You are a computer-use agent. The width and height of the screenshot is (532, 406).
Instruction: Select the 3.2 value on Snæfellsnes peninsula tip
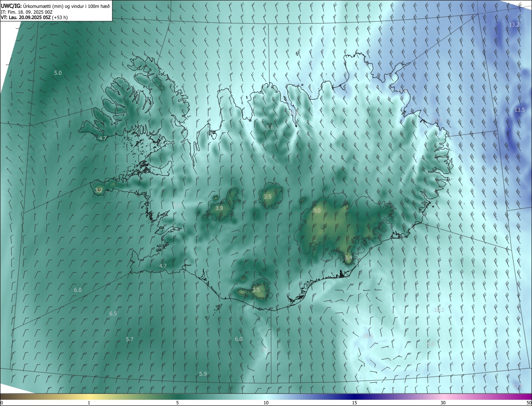point(99,190)
